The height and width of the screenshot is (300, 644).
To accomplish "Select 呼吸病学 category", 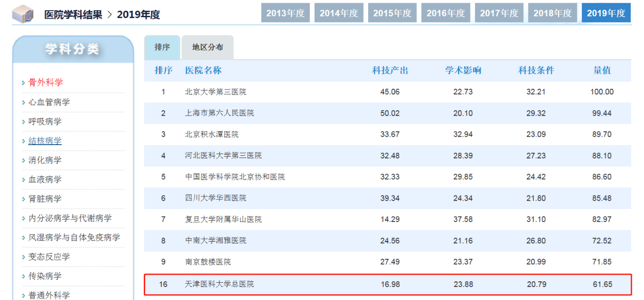I will tap(45, 121).
